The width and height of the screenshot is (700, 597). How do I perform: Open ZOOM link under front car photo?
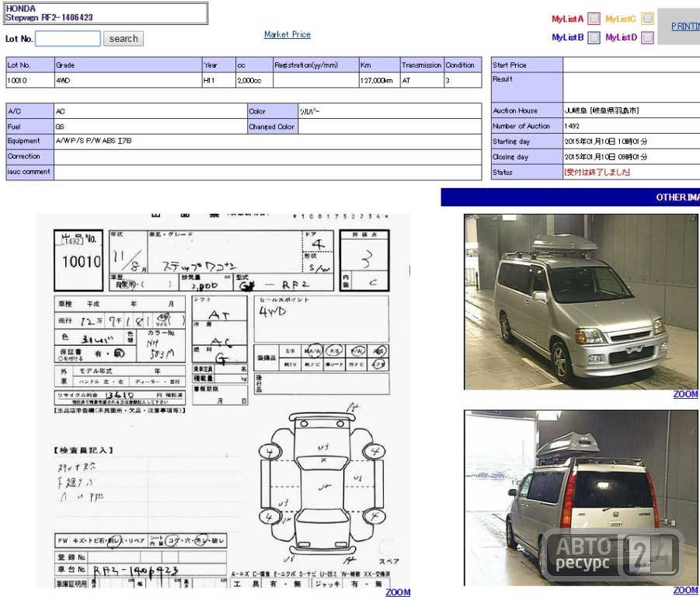pos(685,394)
